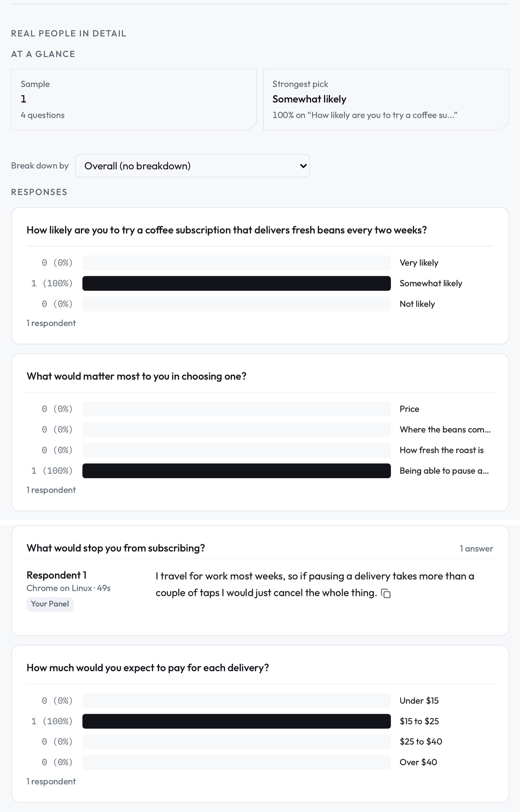This screenshot has height=812, width=520.
Task: Copy Respondent 1's answer with copy icon
Action: click(x=386, y=594)
